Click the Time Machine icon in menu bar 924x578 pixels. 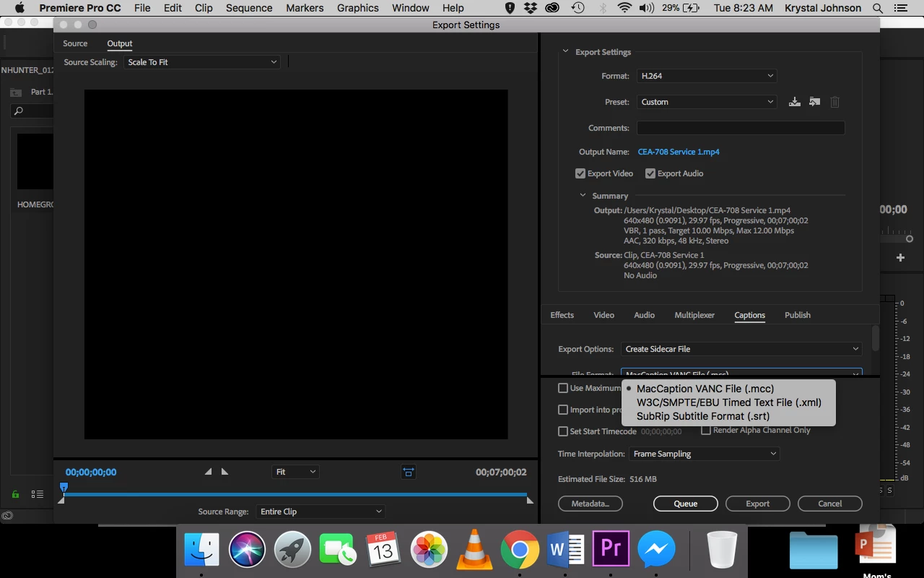pos(577,8)
